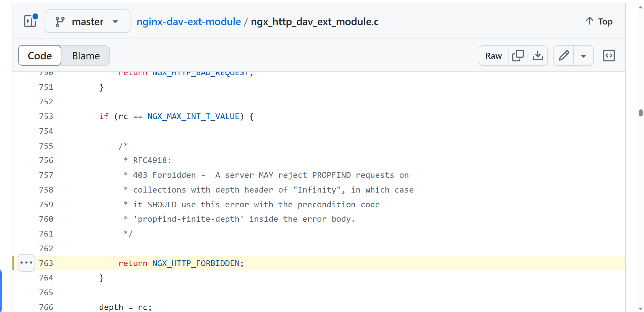Open line 763 actions ellipsis menu

click(26, 263)
